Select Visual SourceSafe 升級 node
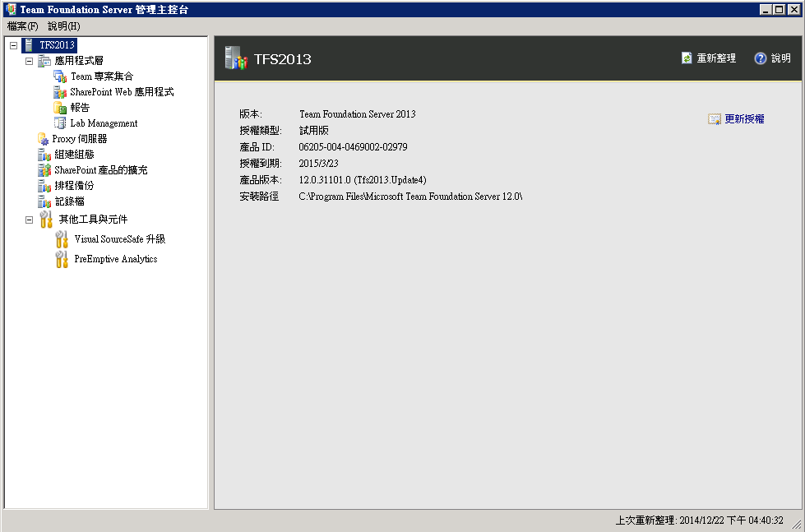Viewport: 805px width, 532px height. click(120, 239)
